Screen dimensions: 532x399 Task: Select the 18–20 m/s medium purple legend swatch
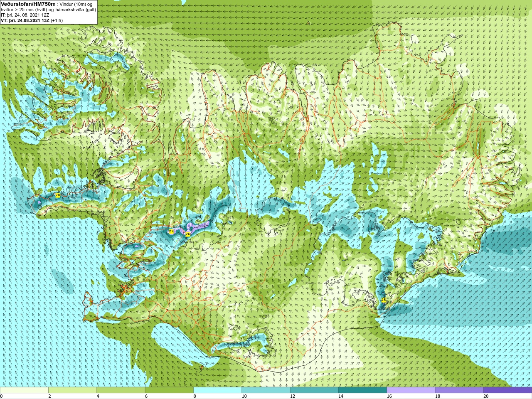[x=459, y=390]
